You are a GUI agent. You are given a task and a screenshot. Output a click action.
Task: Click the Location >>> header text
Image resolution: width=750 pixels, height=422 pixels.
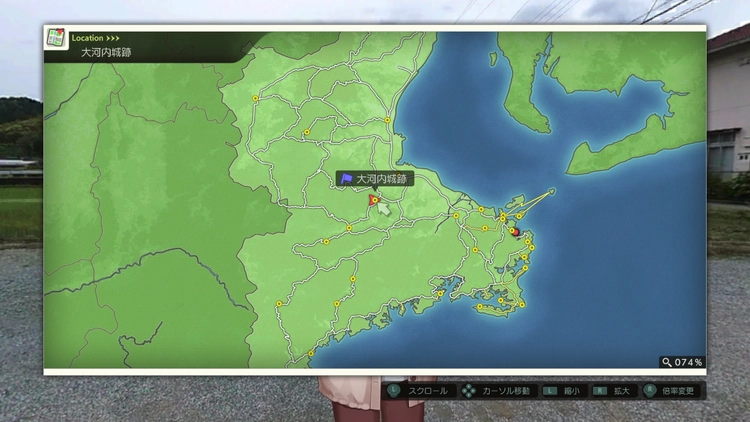[95, 38]
